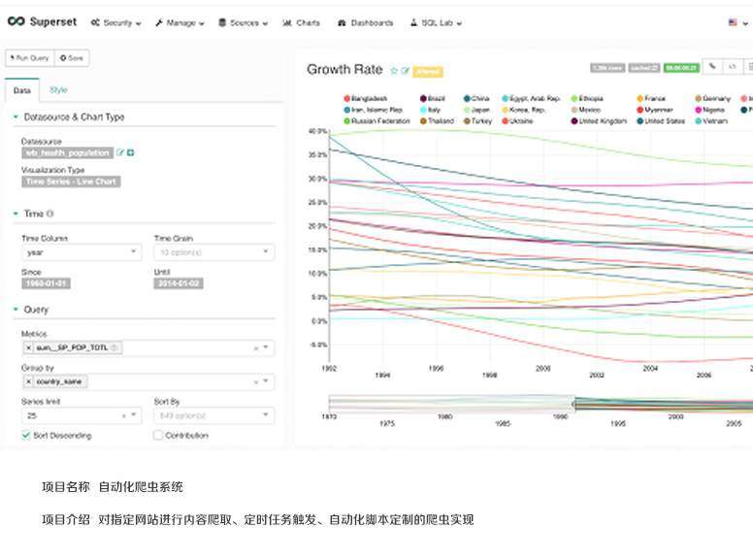
Task: Click the link icon button above chart
Action: coord(733,67)
